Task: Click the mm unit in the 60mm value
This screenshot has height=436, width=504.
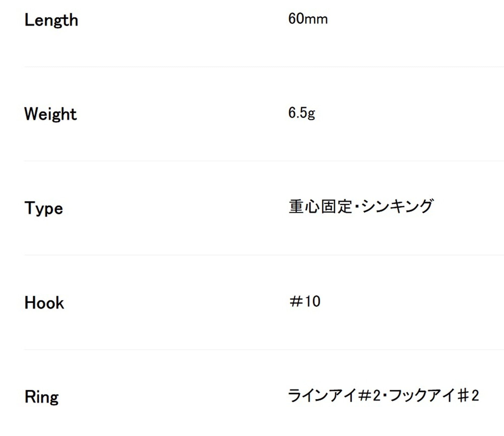Action: click(x=316, y=20)
